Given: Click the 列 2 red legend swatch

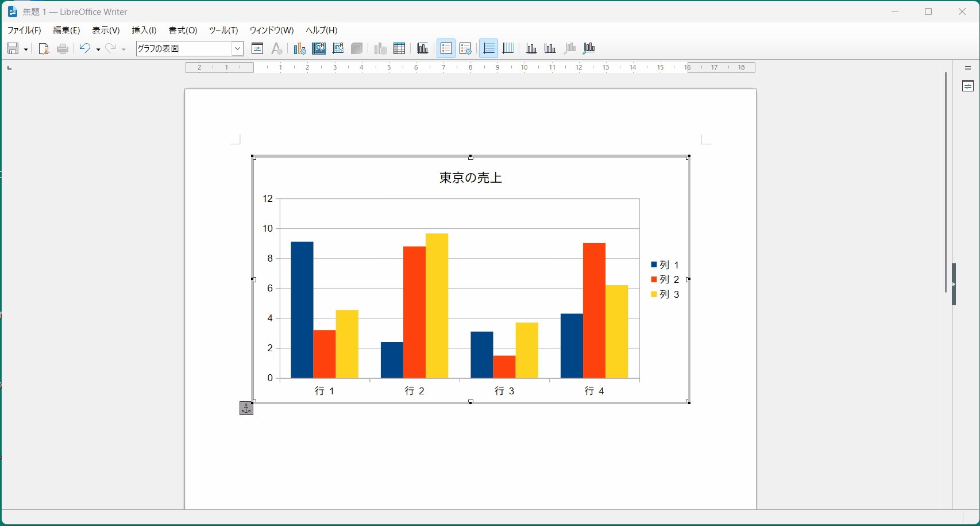Looking at the screenshot, I should coord(654,279).
